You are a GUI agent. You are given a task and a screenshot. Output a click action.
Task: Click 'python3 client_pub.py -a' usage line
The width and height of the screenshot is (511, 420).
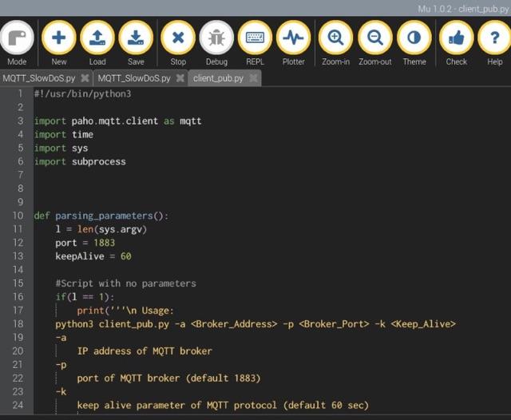point(255,324)
